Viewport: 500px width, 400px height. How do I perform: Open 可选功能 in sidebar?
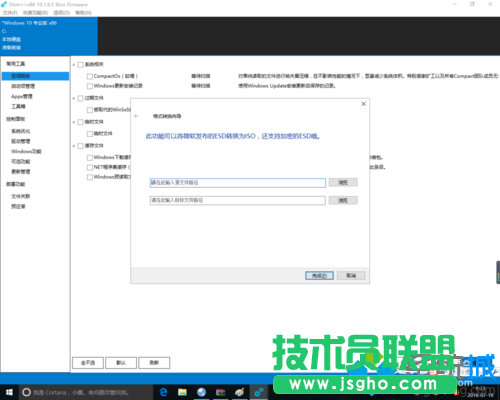click(21, 162)
